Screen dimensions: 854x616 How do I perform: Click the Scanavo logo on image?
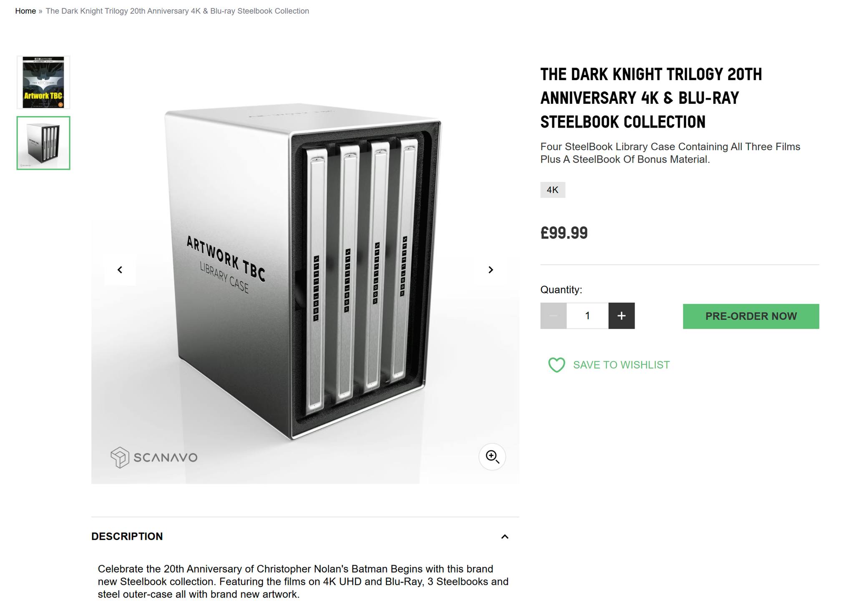pyautogui.click(x=154, y=458)
